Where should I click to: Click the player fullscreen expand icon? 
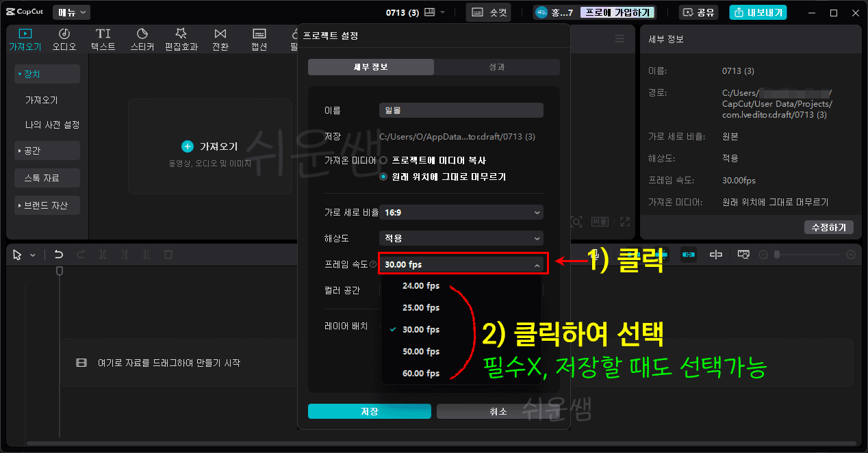(x=624, y=222)
